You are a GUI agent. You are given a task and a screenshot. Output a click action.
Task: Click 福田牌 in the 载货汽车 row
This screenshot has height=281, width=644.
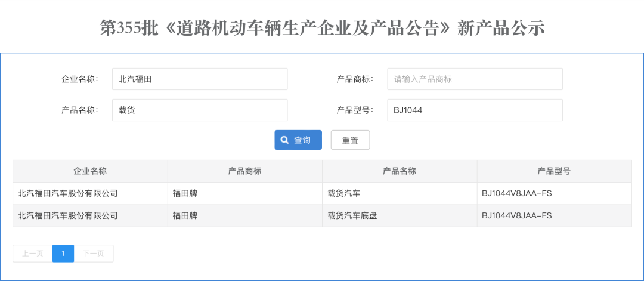coord(185,193)
